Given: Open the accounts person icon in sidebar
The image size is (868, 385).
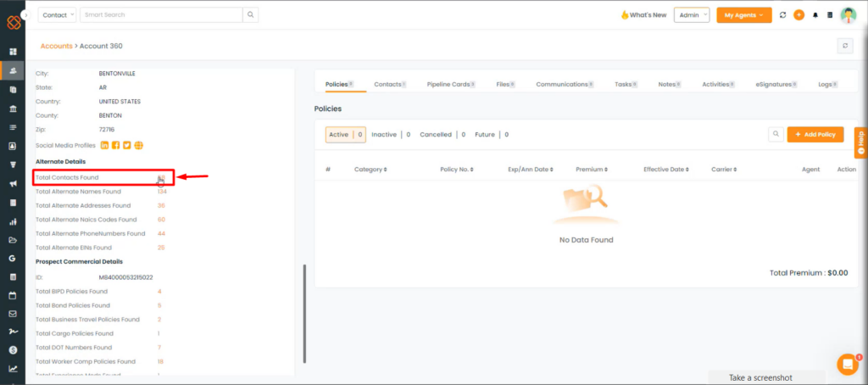Looking at the screenshot, I should coord(13,71).
